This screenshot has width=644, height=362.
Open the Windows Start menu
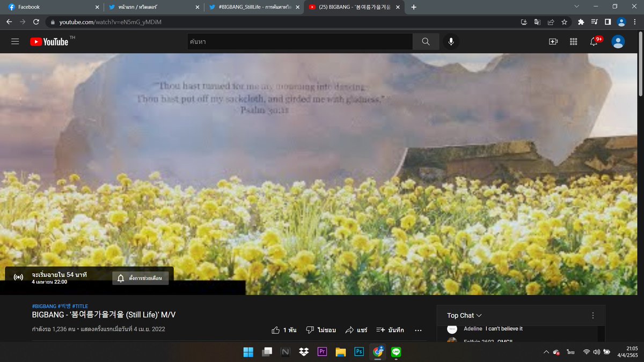(248, 352)
